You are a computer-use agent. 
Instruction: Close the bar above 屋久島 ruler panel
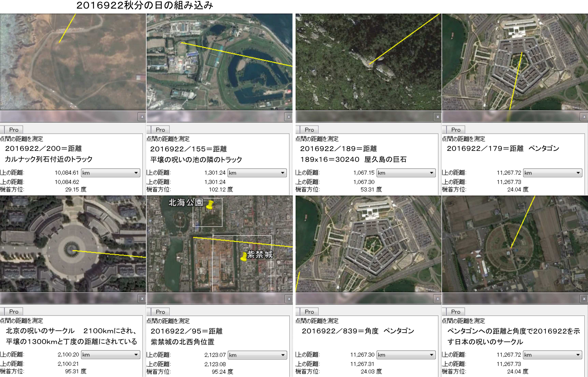(x=438, y=117)
